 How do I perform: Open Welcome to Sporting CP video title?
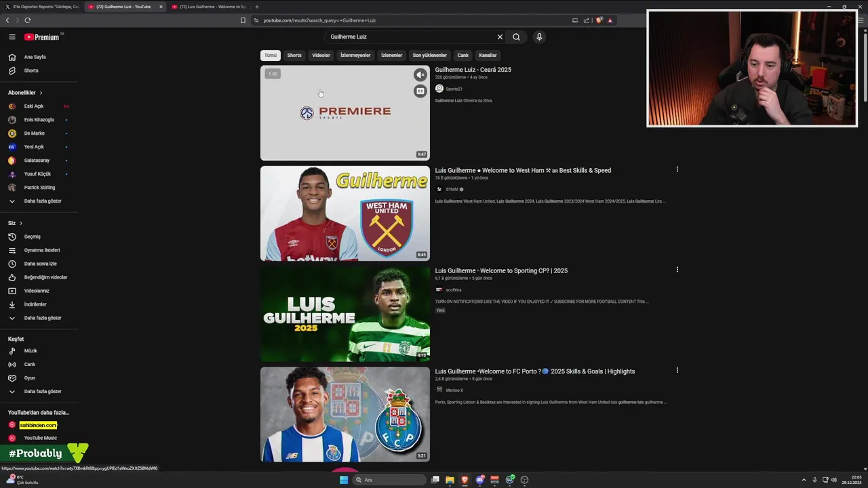click(x=501, y=270)
